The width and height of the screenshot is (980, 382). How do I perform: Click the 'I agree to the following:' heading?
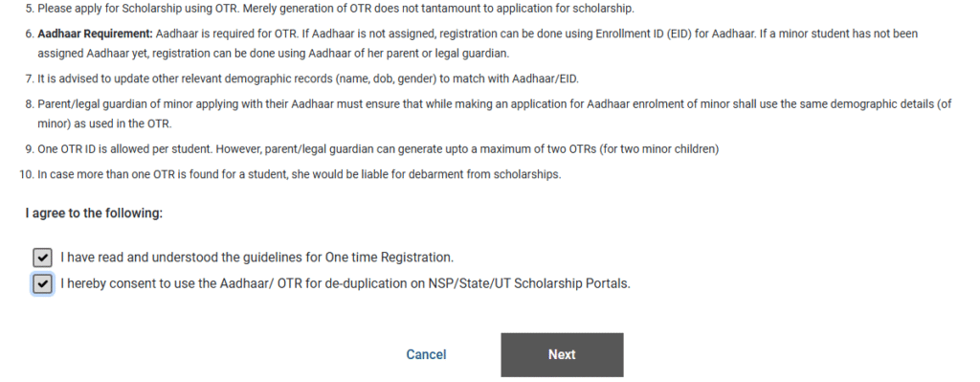94,213
